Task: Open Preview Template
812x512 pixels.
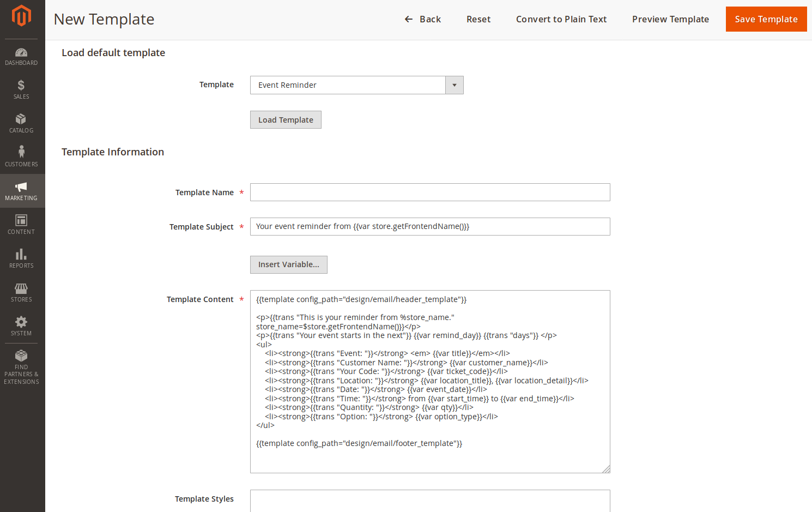Action: click(x=670, y=19)
